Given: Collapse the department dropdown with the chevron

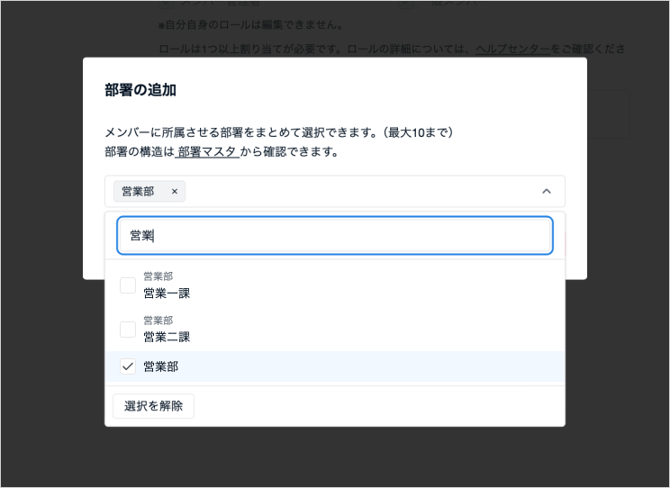Looking at the screenshot, I should pyautogui.click(x=547, y=191).
